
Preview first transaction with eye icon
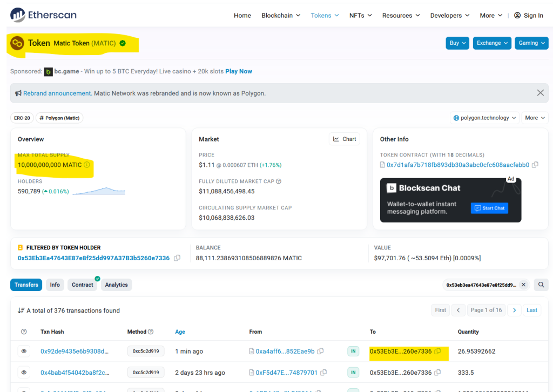point(24,352)
